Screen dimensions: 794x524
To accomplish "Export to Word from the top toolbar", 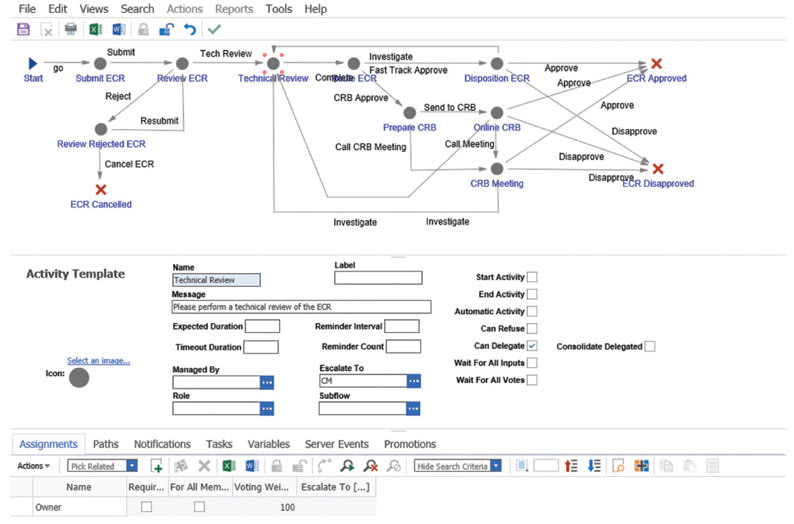I will (x=119, y=29).
